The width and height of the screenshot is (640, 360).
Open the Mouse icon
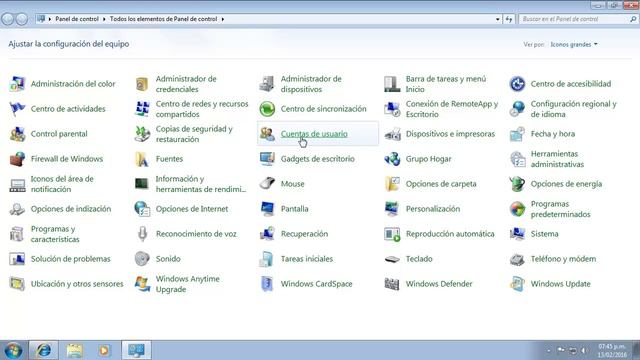267,184
